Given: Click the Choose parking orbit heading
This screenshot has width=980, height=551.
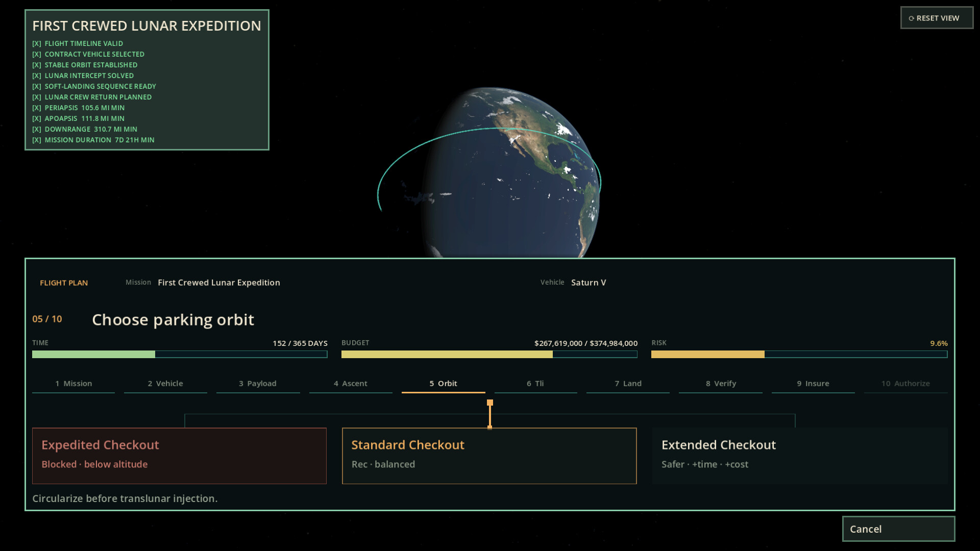Looking at the screenshot, I should 173,320.
